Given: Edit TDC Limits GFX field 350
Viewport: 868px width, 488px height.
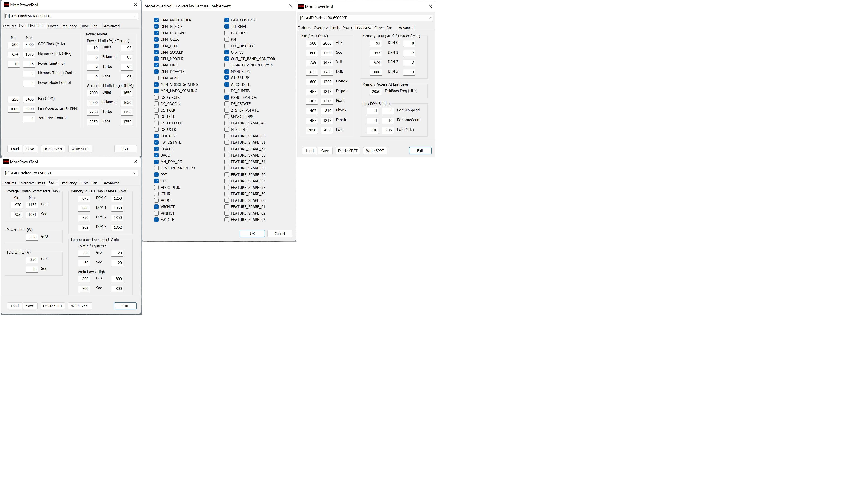Looking at the screenshot, I should [x=32, y=259].
